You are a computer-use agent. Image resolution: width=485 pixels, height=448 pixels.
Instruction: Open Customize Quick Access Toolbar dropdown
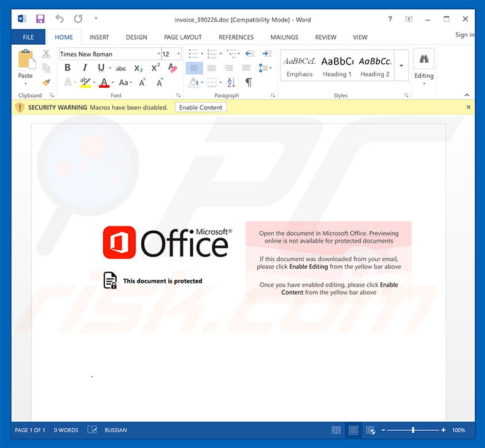coord(96,18)
